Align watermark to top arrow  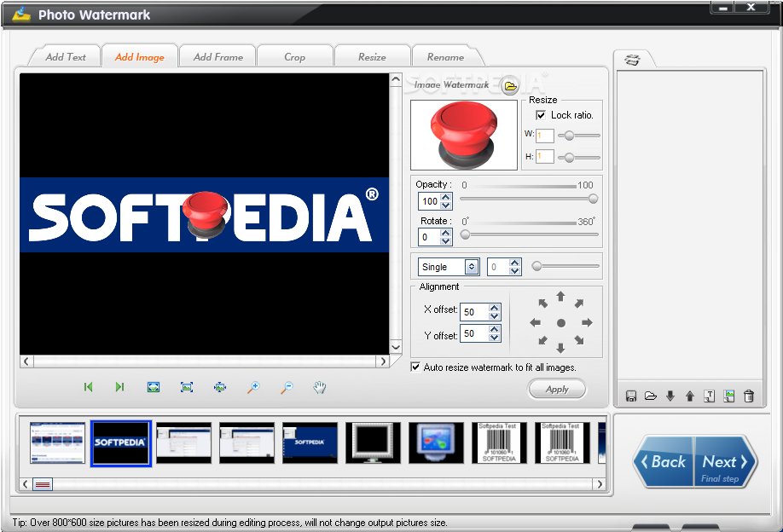click(560, 297)
